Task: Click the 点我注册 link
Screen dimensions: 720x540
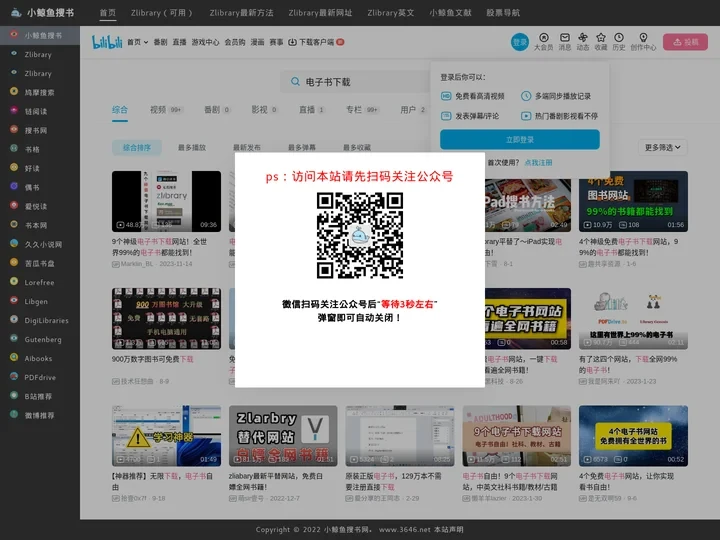Action: pyautogui.click(x=539, y=163)
